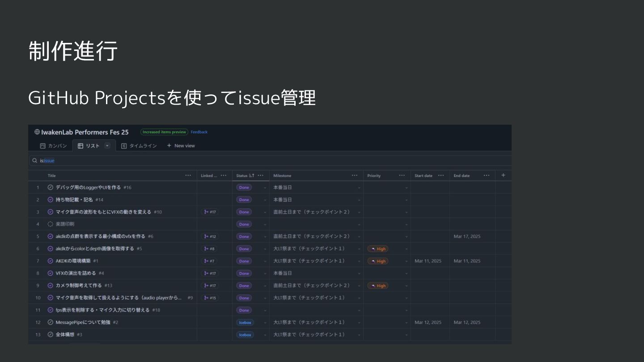The width and height of the screenshot is (644, 362).
Task: Open the リスト tab options dropdown
Action: (x=107, y=146)
